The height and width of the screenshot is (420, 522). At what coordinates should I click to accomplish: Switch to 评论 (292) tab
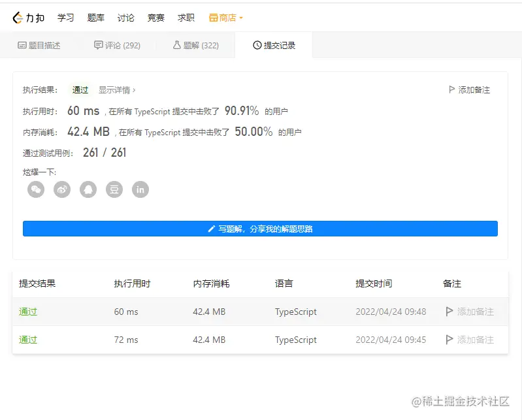click(117, 45)
